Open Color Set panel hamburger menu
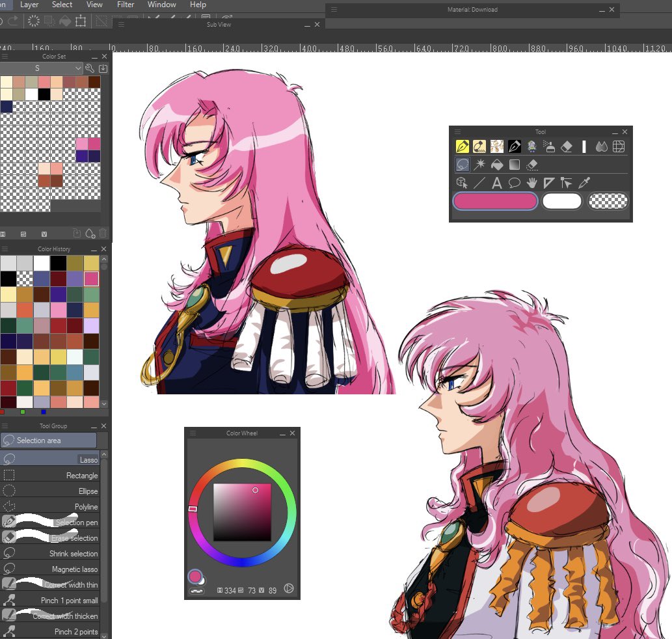 (5, 56)
